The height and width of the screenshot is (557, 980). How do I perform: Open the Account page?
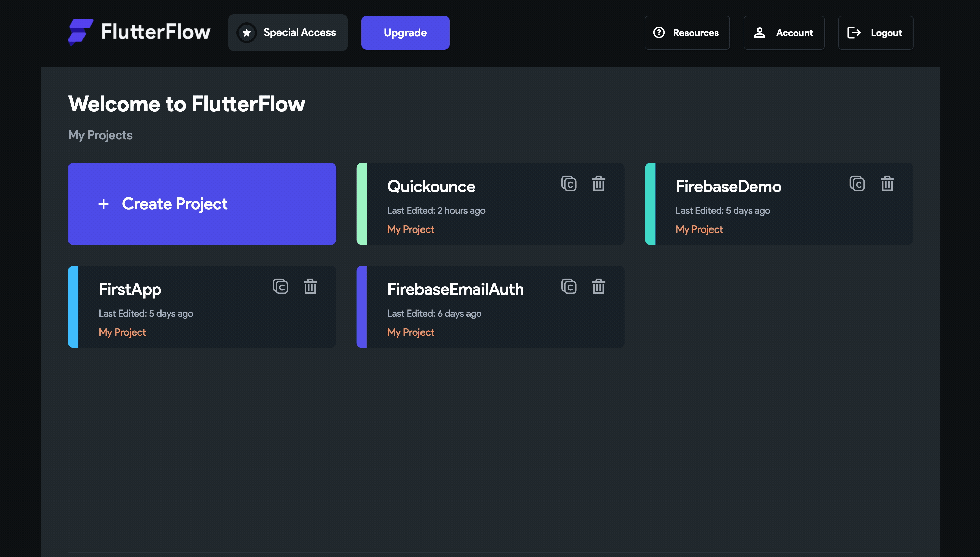[x=784, y=33]
